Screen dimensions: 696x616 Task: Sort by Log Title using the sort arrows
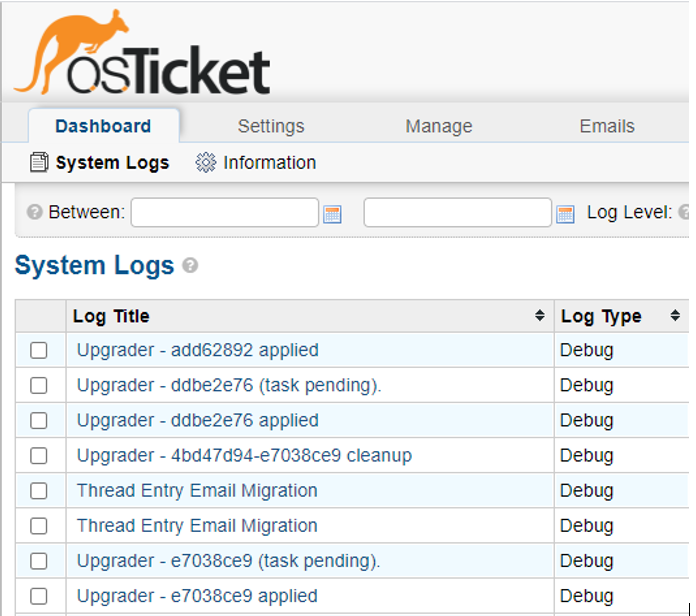541,316
